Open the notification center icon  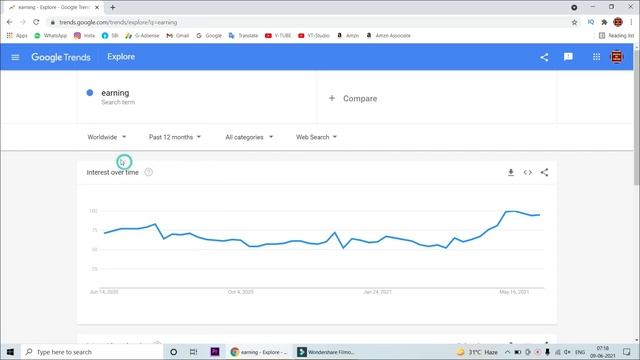pyautogui.click(x=627, y=352)
